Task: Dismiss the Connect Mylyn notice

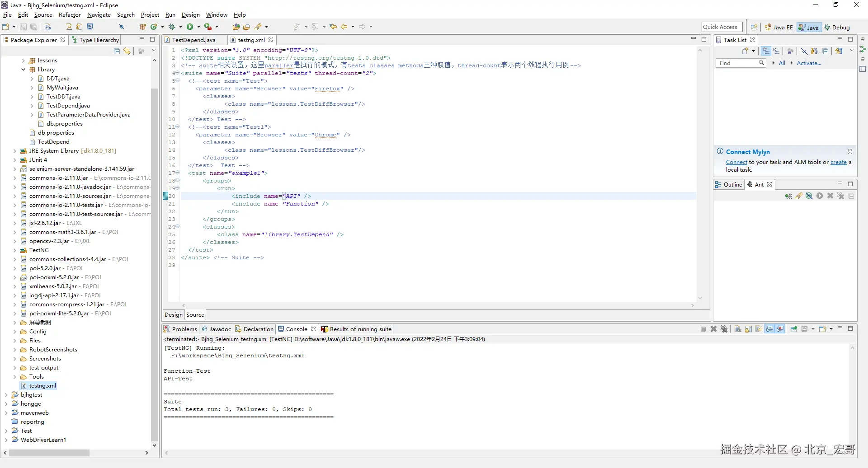Action: point(850,151)
